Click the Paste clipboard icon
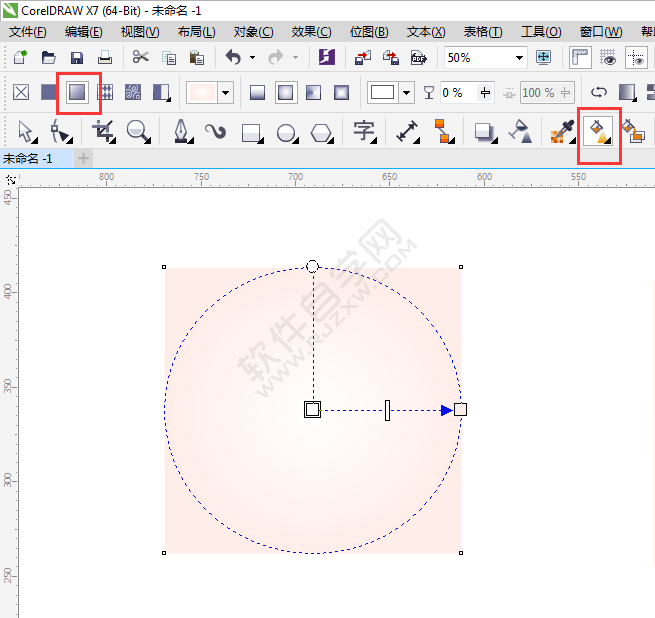655x618 pixels. click(x=197, y=57)
